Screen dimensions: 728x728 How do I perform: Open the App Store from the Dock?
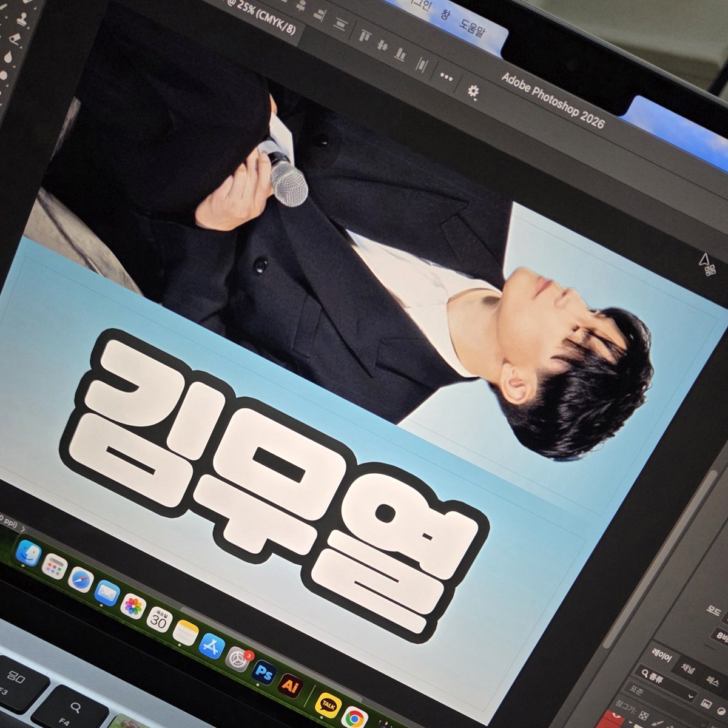point(212,647)
